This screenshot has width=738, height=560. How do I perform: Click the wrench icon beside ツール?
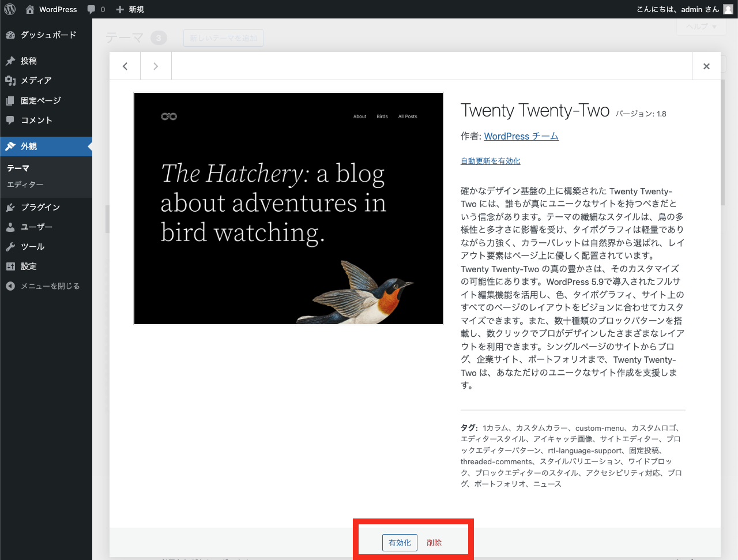pos(10,247)
